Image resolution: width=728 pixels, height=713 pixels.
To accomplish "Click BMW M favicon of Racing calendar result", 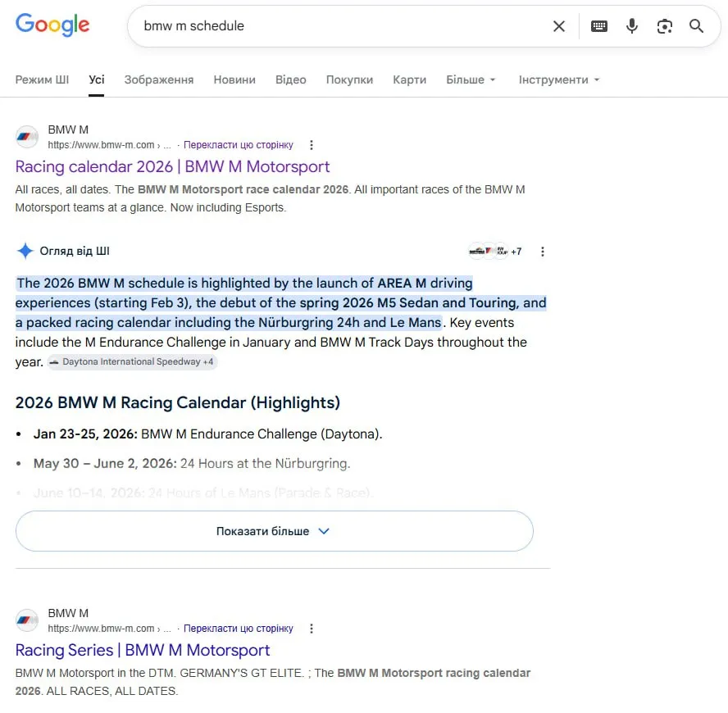I will 27,137.
